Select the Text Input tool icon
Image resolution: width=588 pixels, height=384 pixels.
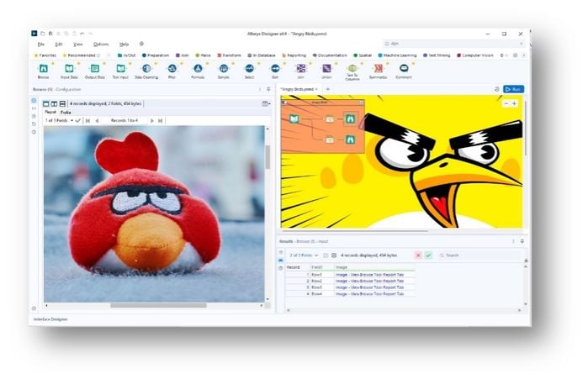pos(120,69)
